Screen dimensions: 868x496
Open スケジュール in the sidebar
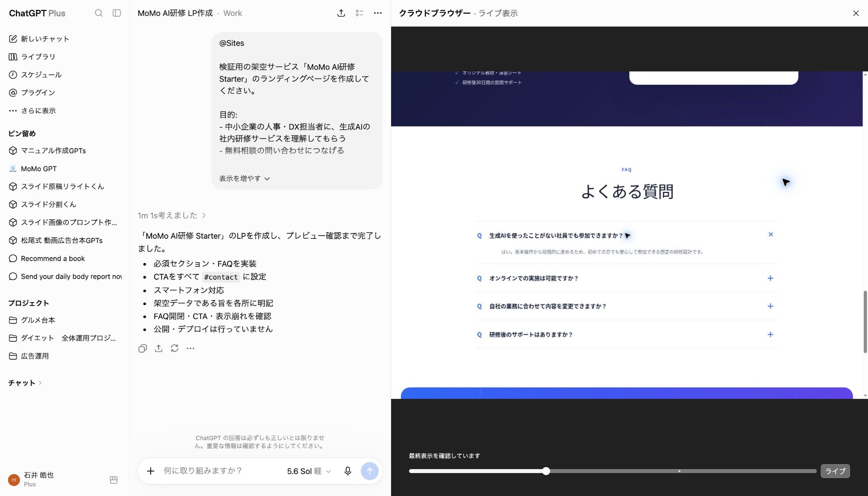point(35,75)
